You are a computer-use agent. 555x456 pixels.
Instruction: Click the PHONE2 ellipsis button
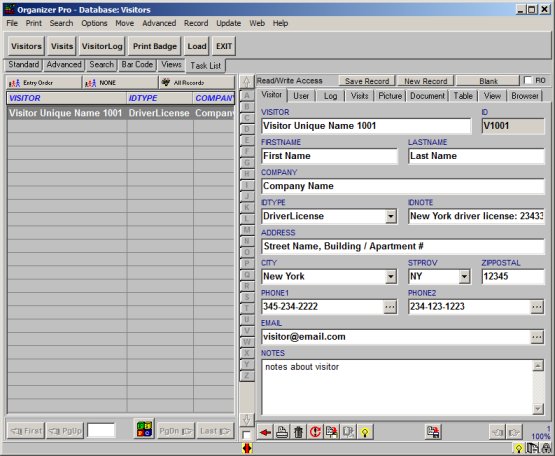tap(537, 307)
